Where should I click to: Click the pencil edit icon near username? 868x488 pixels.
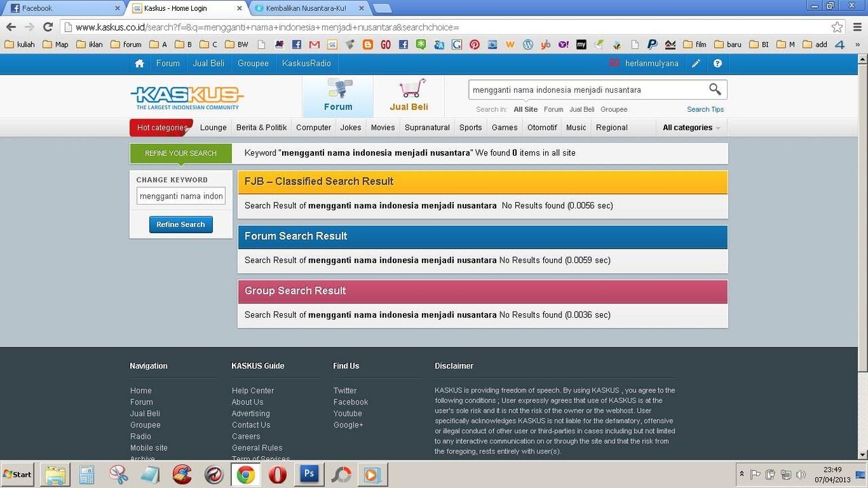point(696,63)
